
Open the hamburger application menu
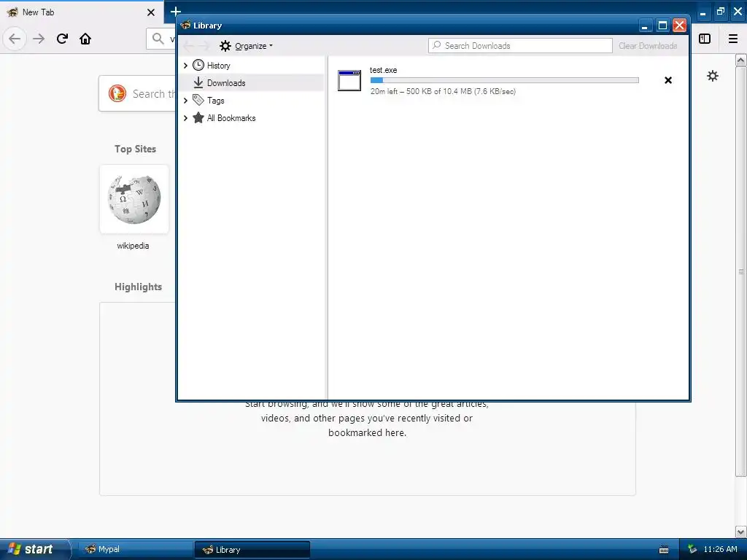click(733, 39)
